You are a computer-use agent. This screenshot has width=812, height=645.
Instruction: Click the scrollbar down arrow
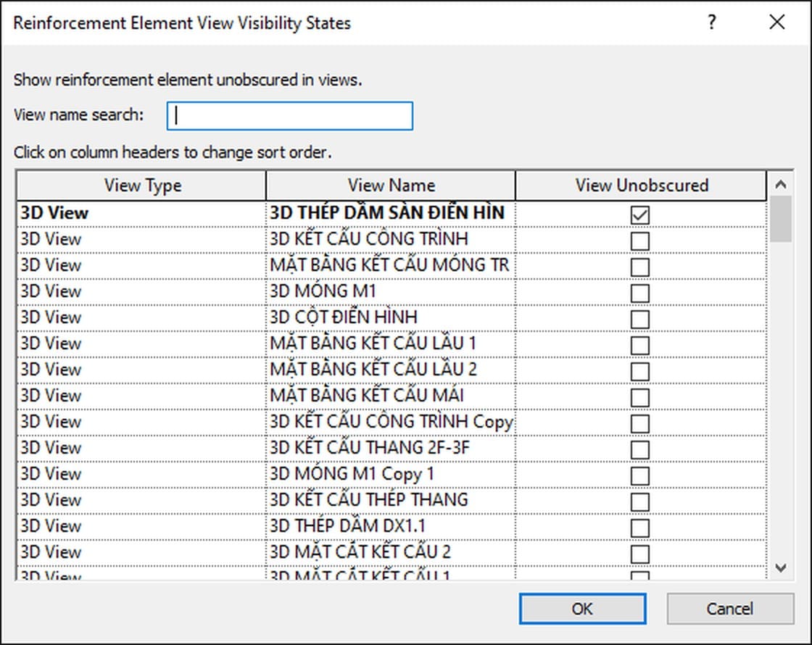[x=780, y=568]
